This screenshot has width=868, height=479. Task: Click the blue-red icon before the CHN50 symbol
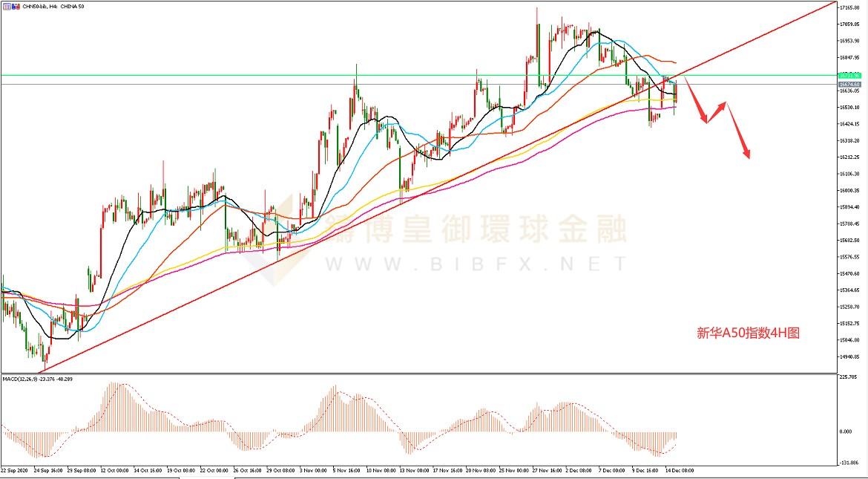(14, 6)
